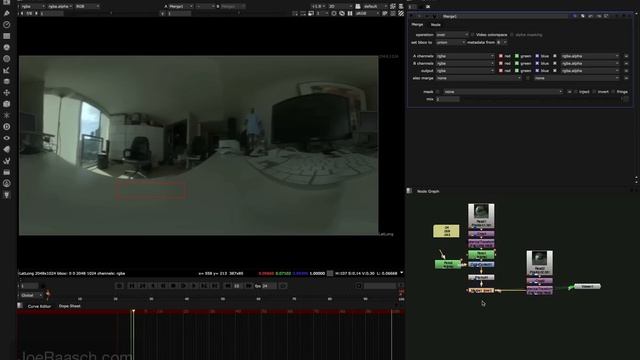This screenshot has height=360, width=640.
Task: Toggle blue checkbox in output row
Action: pos(537,71)
